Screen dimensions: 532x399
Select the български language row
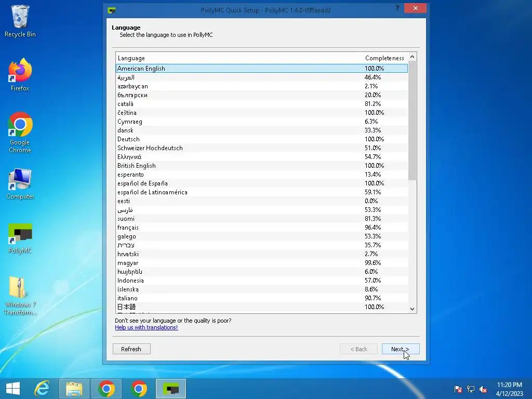(x=262, y=95)
